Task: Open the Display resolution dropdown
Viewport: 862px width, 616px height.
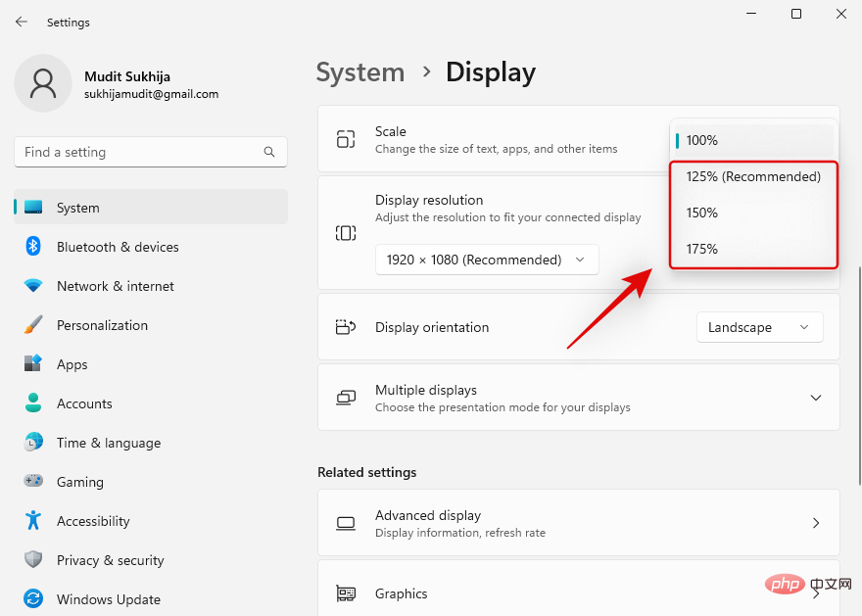Action: (x=487, y=260)
